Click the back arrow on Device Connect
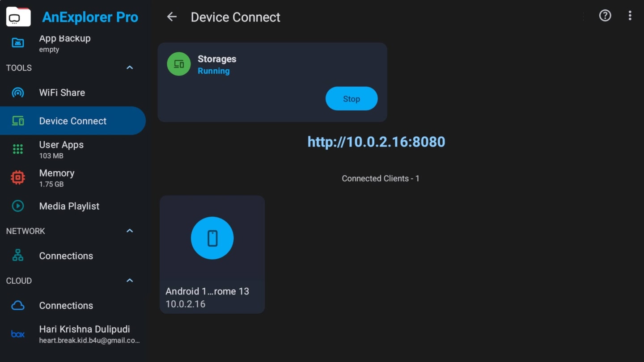 point(172,17)
